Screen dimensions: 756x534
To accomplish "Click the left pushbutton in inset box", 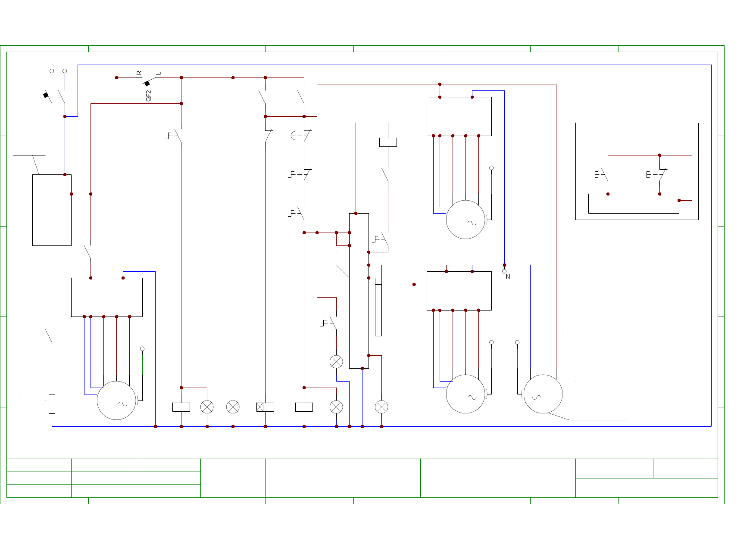I will [603, 174].
